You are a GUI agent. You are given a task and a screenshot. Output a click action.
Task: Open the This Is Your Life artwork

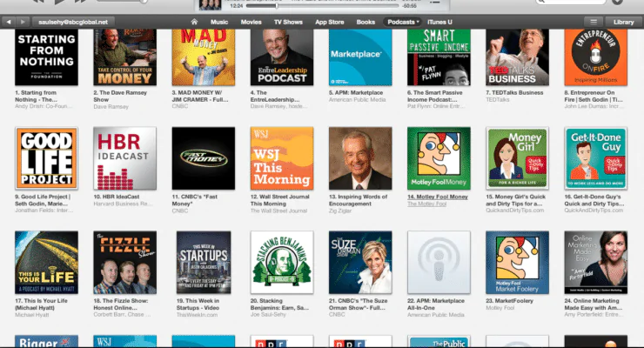tap(46, 262)
